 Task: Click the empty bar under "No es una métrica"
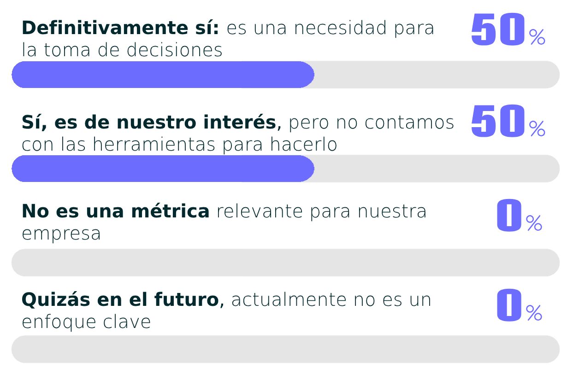285,263
